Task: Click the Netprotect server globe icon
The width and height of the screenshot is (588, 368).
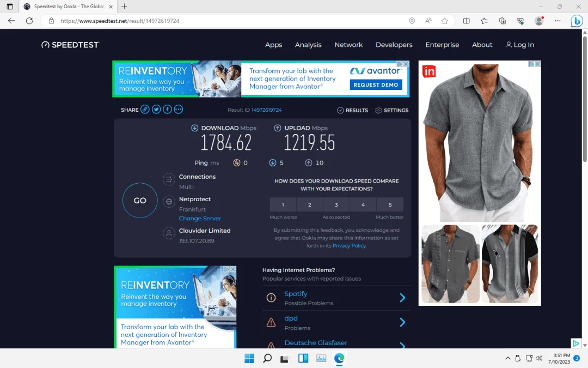Action: (x=169, y=202)
